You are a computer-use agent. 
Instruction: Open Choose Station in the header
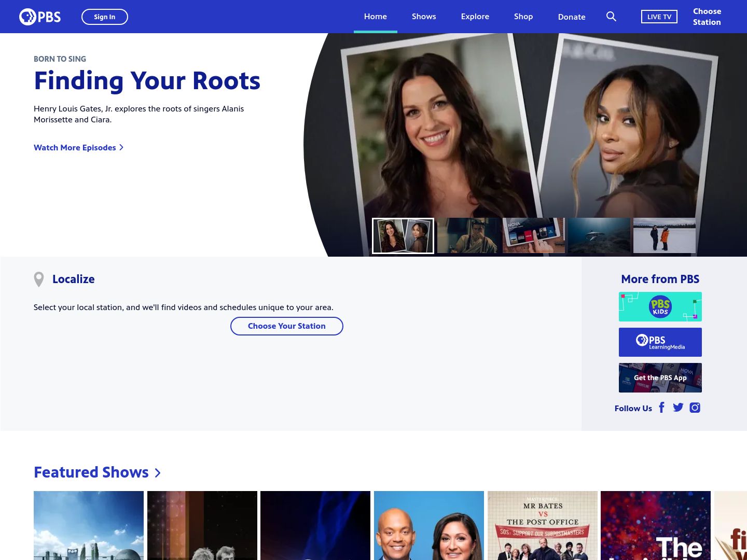707,17
